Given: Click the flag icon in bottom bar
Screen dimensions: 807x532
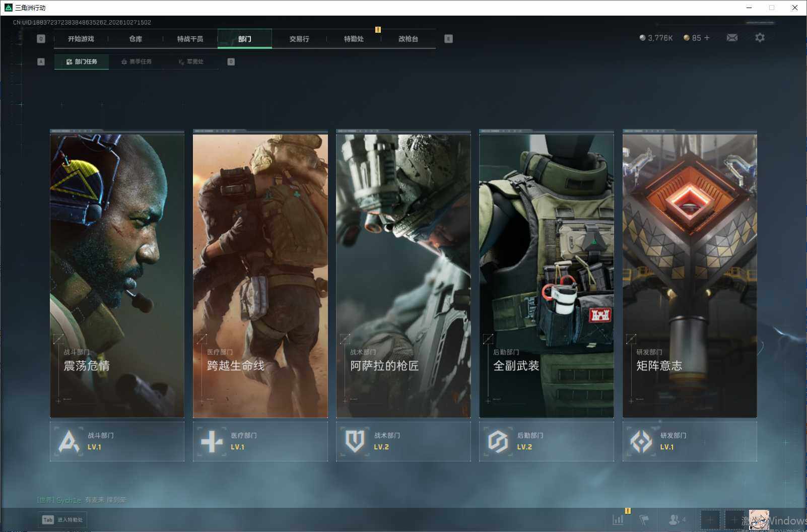Looking at the screenshot, I should click(644, 519).
